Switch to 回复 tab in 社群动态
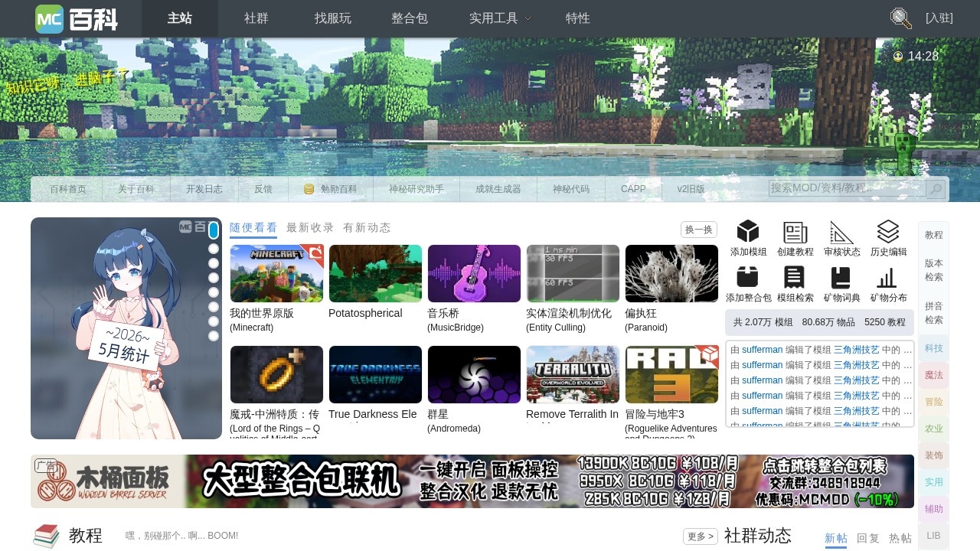 pos(868,539)
